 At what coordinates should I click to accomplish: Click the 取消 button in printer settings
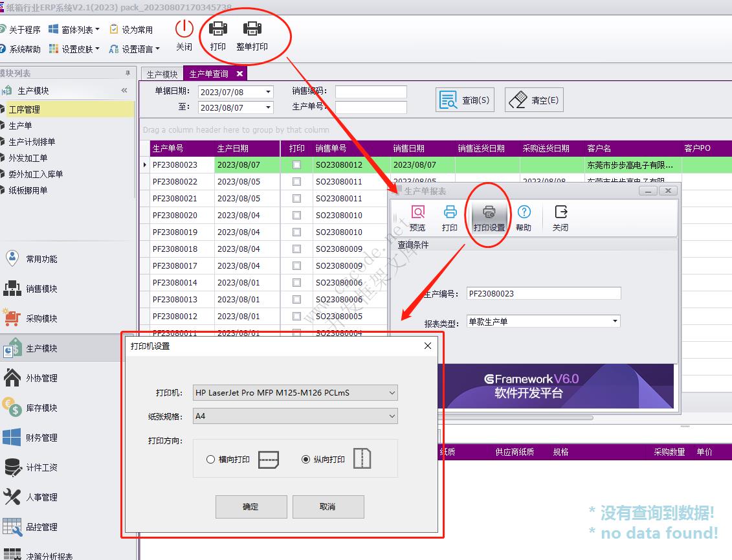pyautogui.click(x=328, y=507)
